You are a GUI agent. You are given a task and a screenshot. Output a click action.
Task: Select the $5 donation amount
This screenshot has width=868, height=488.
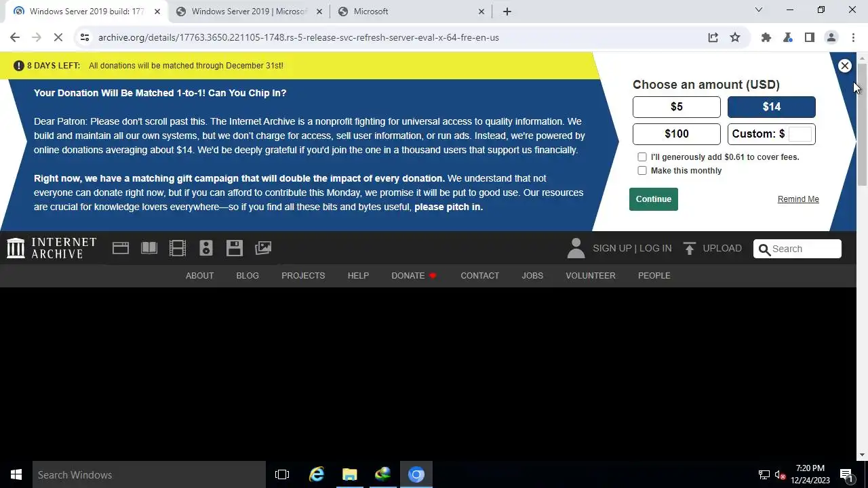coord(677,106)
